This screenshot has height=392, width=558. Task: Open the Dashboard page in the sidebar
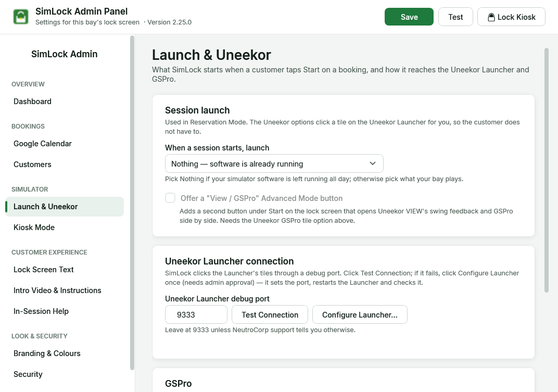(x=65, y=102)
